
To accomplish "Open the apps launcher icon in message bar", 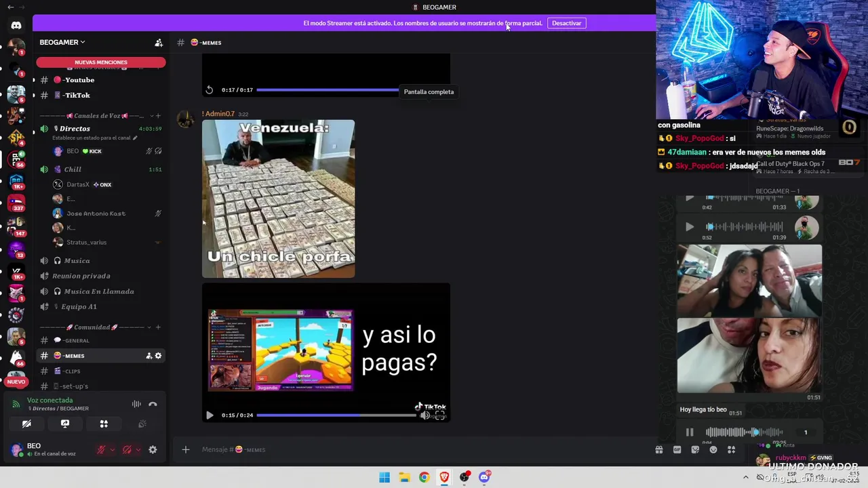I will (731, 449).
